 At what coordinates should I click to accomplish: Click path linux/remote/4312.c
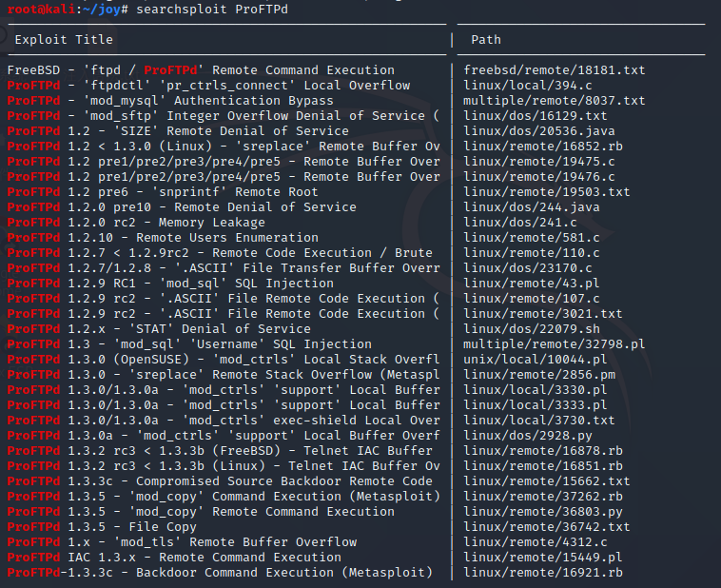point(536,541)
